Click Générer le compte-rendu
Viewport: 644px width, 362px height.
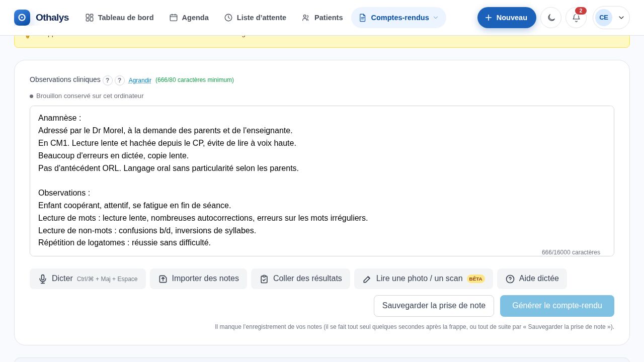(557, 306)
